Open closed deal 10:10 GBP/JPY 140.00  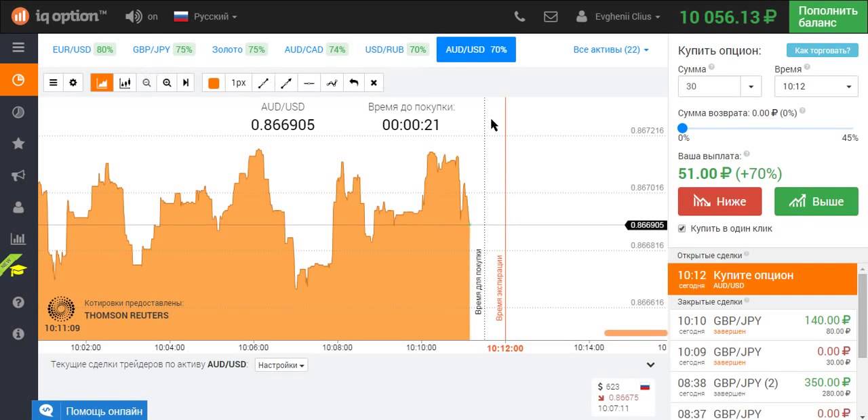point(763,325)
